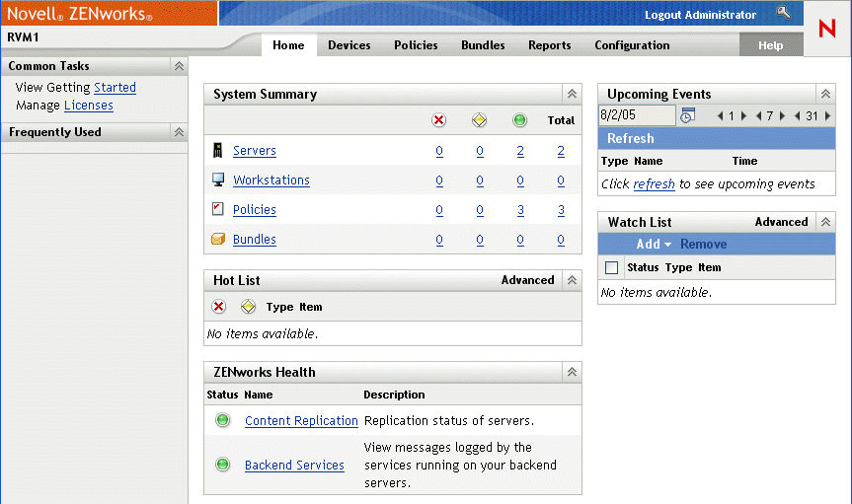Click Policies normal count 3

pyautogui.click(x=520, y=210)
